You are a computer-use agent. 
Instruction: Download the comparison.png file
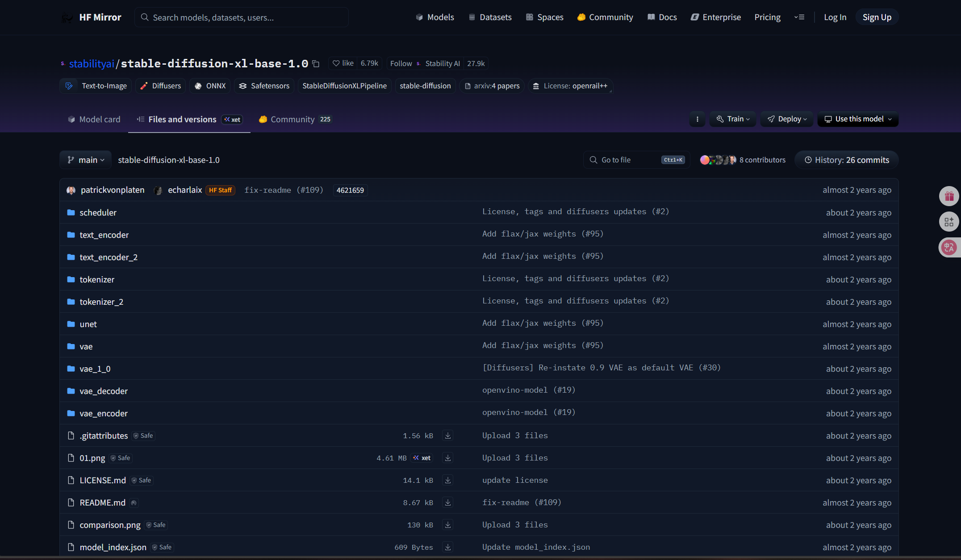click(448, 525)
